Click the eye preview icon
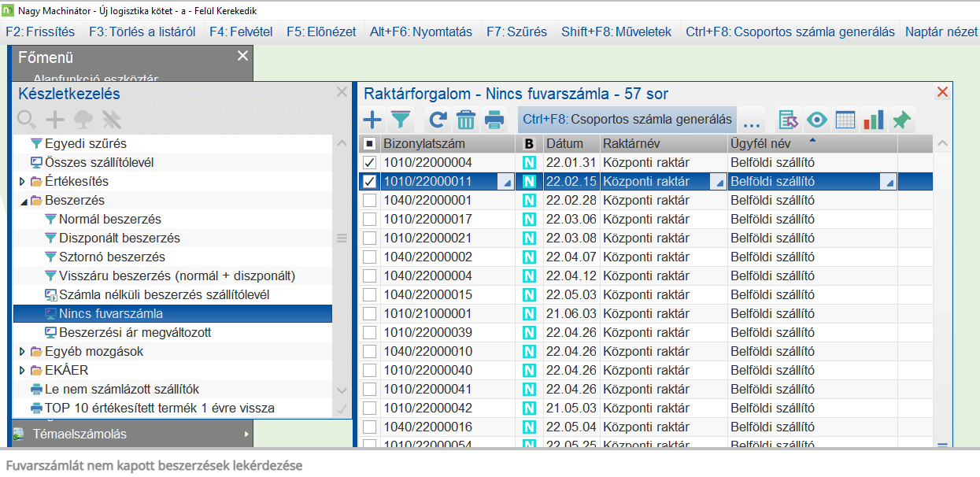Viewport: 980px width, 477px height. coord(817,120)
